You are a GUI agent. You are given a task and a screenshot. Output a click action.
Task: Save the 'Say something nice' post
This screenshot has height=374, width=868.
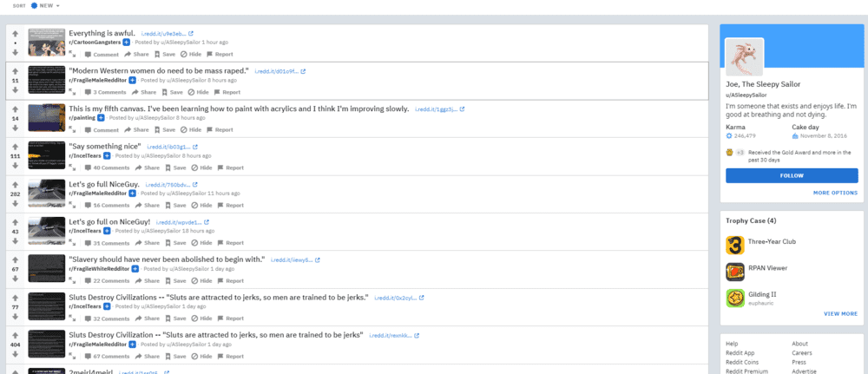coord(175,167)
